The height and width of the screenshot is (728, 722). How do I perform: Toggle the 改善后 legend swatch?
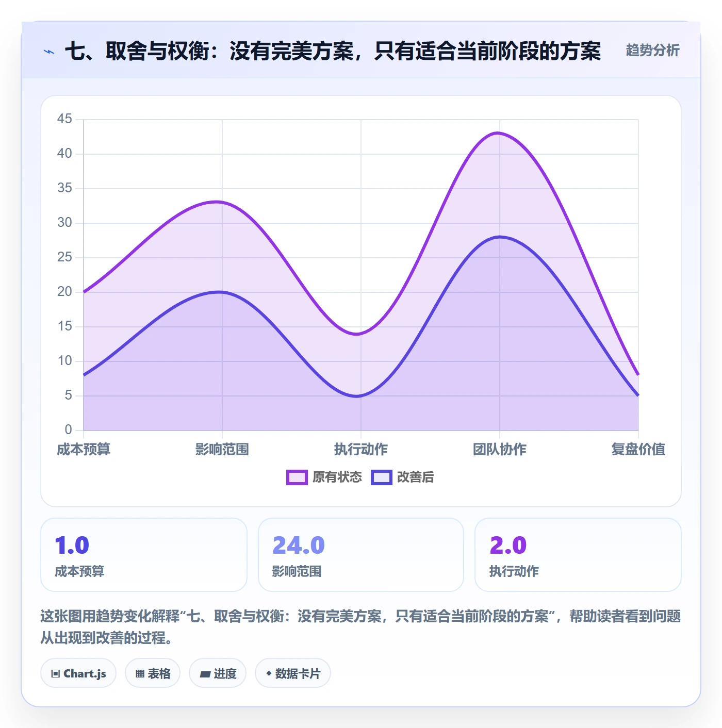[x=382, y=477]
